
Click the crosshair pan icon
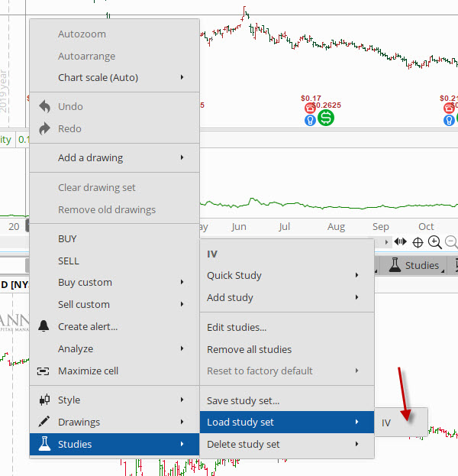(418, 242)
